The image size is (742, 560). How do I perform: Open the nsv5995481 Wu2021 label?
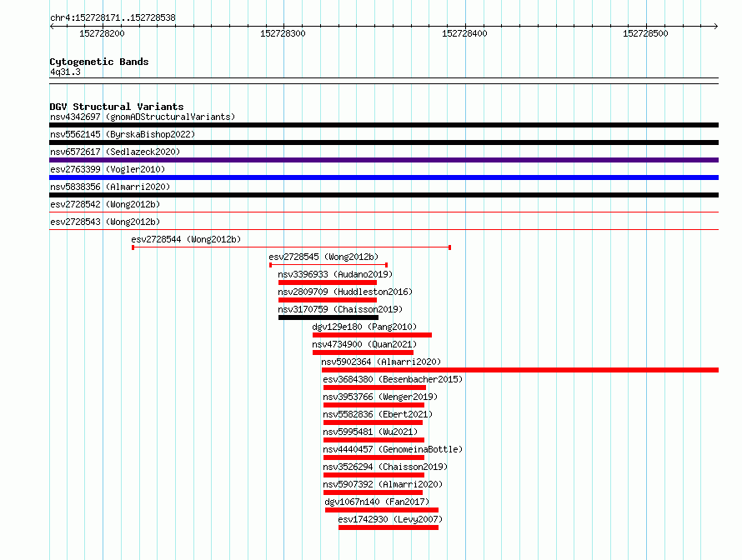point(370,432)
